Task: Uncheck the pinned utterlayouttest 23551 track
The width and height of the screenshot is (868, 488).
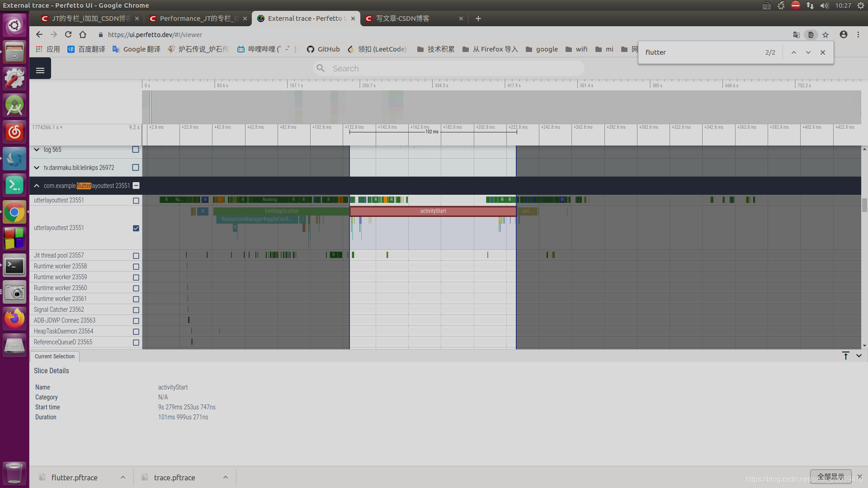Action: click(136, 228)
